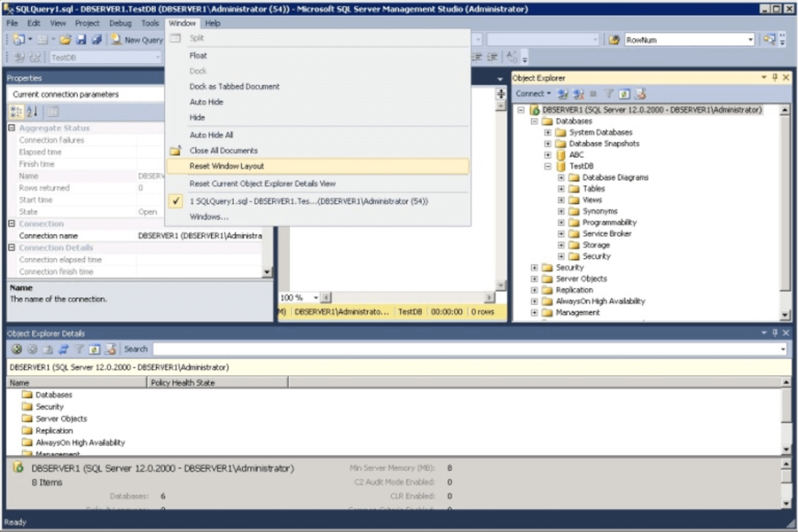Viewport: 798px width, 532px height.
Task: Collapse the Connection Details section in Properties
Action: 12,247
